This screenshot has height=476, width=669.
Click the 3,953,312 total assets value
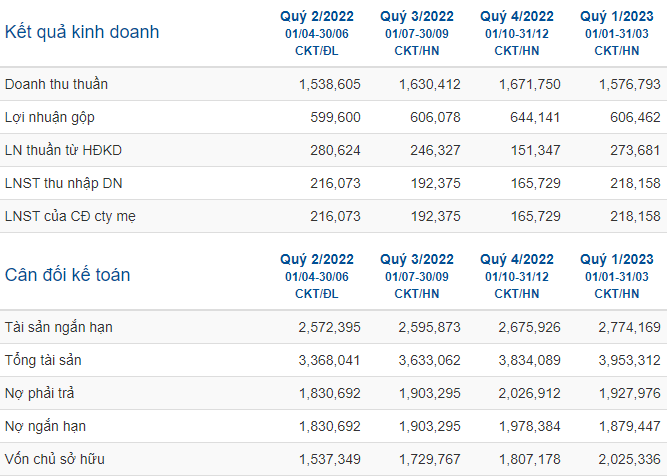(629, 360)
